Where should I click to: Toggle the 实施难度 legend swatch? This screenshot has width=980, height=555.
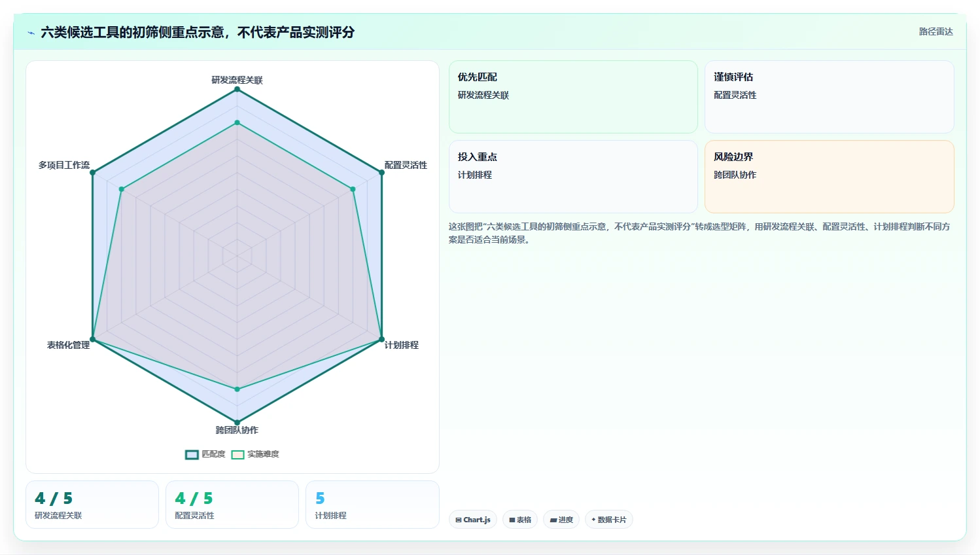[x=237, y=454]
